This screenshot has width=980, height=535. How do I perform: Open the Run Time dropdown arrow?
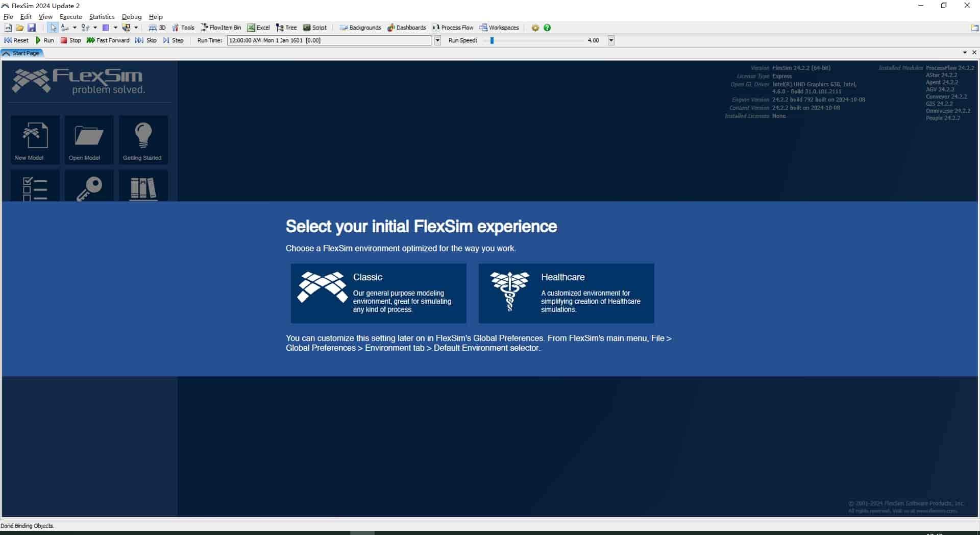point(437,40)
